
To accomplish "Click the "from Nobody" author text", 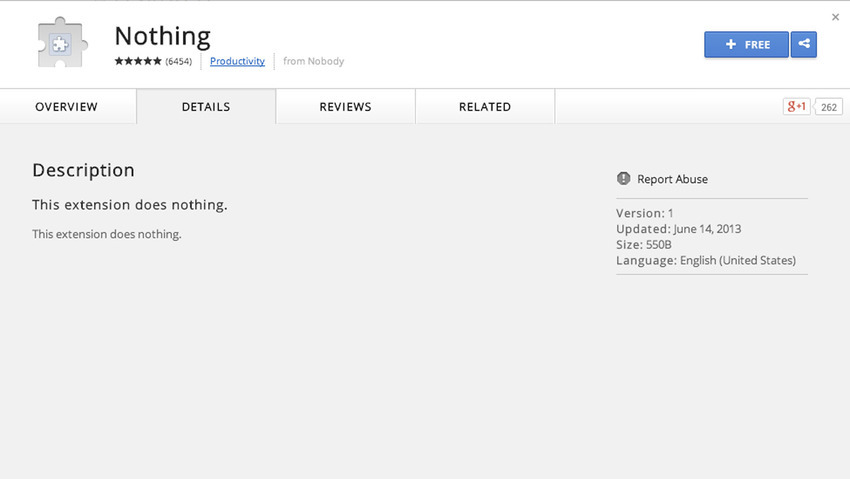I will click(313, 61).
